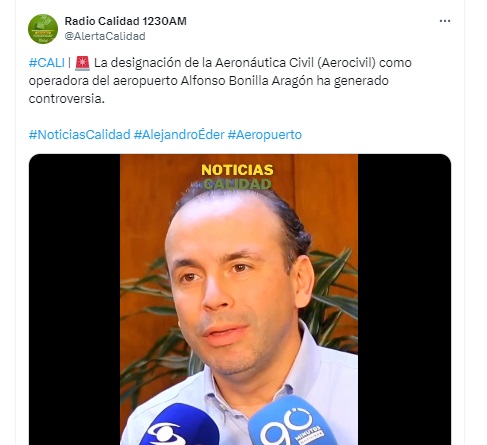This screenshot has width=487, height=445.
Task: Click the Noticias Calidad video watermark
Action: [x=237, y=177]
